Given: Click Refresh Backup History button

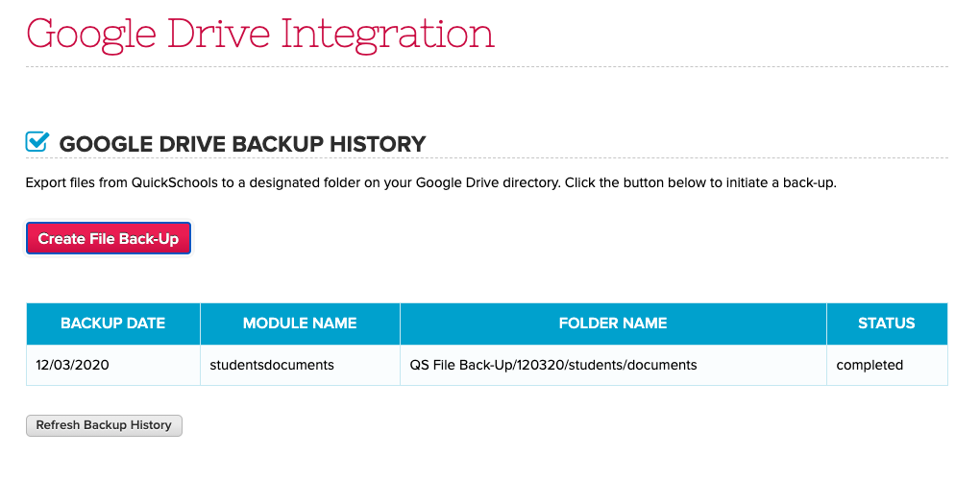Looking at the screenshot, I should click(x=104, y=425).
